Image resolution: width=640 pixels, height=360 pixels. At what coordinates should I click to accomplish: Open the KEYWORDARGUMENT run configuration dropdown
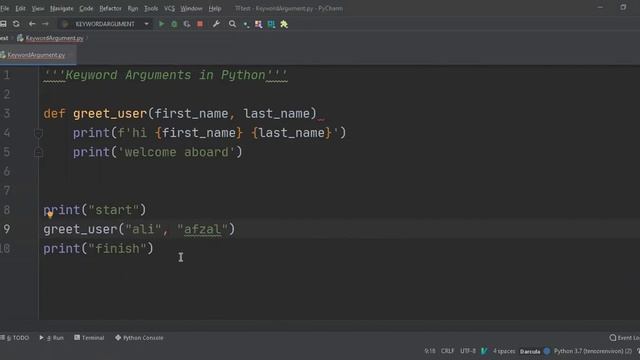pos(105,24)
